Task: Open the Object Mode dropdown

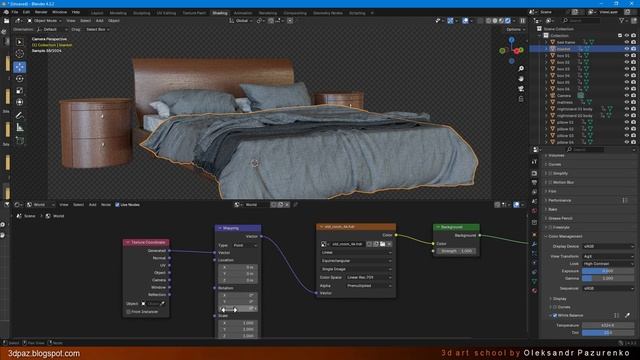Action: 44,20
